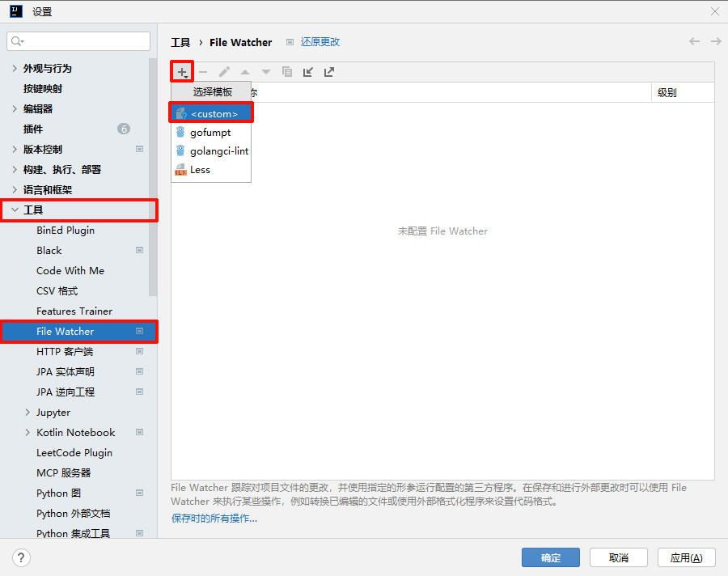Click the 还原更改 link
The height and width of the screenshot is (576, 728).
pyautogui.click(x=320, y=42)
